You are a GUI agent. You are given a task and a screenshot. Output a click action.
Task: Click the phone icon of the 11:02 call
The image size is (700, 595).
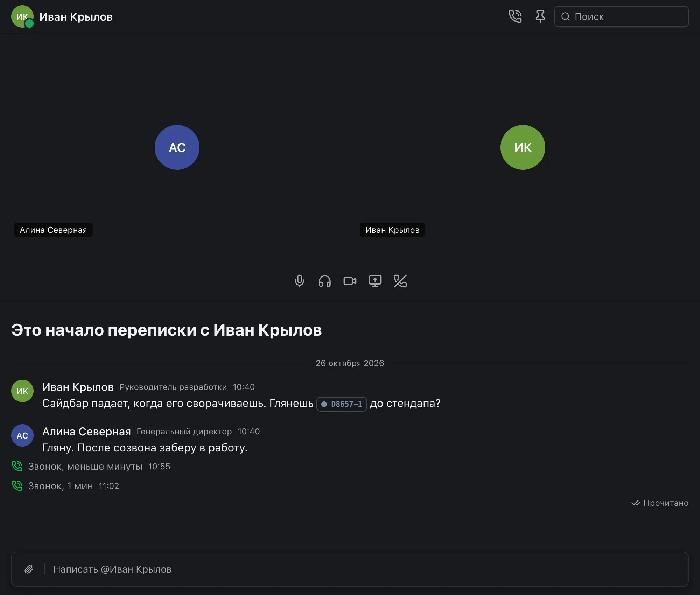click(x=17, y=486)
